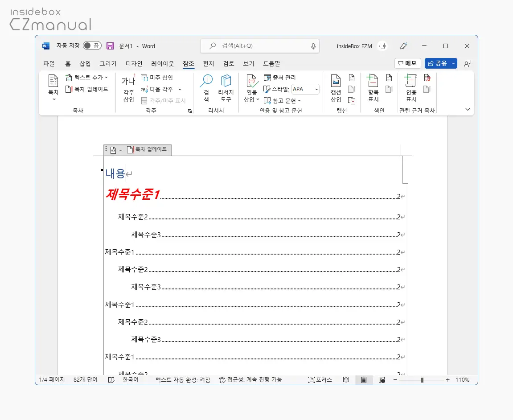Switch to the 삽입 tab
Image resolution: width=513 pixels, height=420 pixels.
(85, 63)
